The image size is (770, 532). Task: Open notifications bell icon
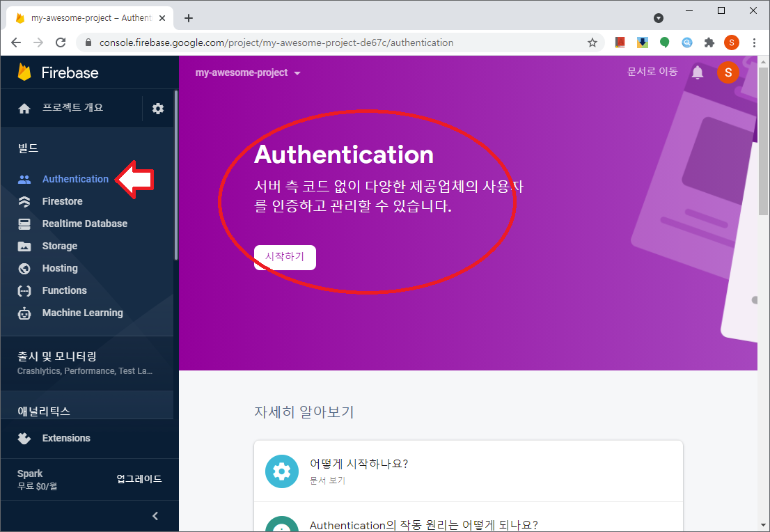click(x=698, y=72)
